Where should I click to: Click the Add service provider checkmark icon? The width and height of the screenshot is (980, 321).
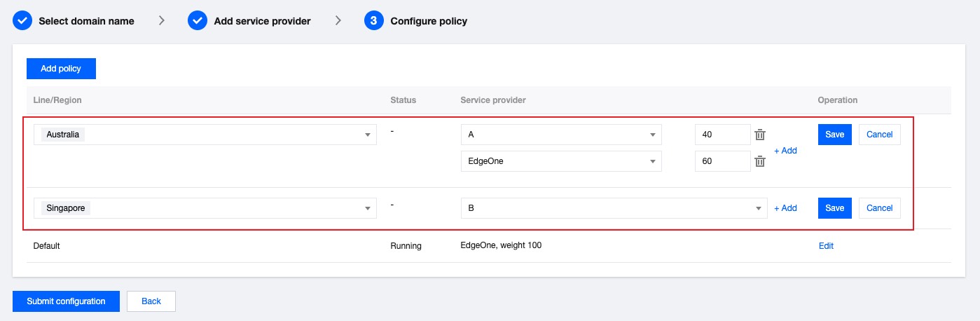pyautogui.click(x=198, y=21)
